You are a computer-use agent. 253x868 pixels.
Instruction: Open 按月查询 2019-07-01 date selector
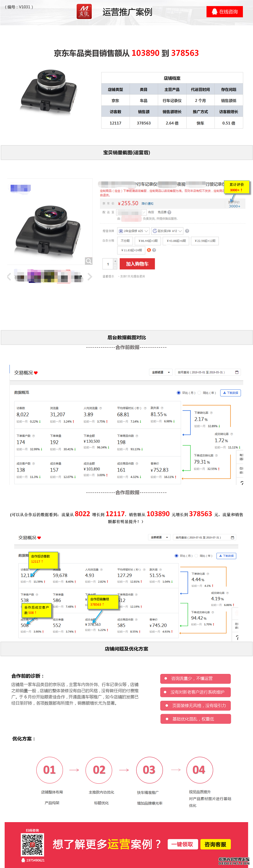pyautogui.click(x=204, y=537)
